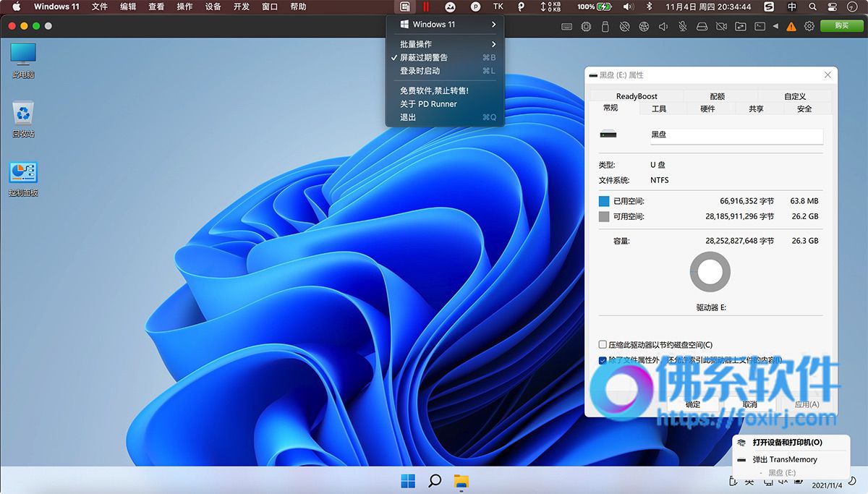Enable 登录时启动 in PD Runner menu
Image resolution: width=868 pixels, height=494 pixels.
click(445, 71)
